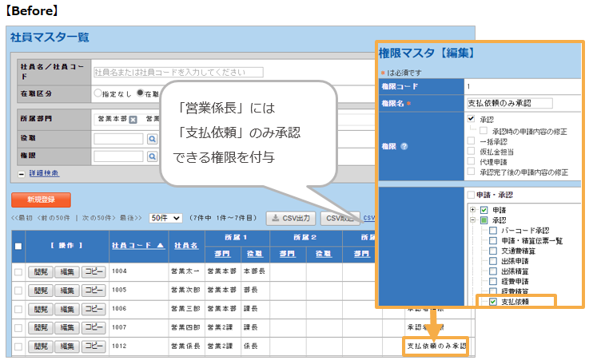Uncheck the 支払依頼 checkbox
Image resolution: width=593 pixels, height=364 pixels.
(493, 303)
